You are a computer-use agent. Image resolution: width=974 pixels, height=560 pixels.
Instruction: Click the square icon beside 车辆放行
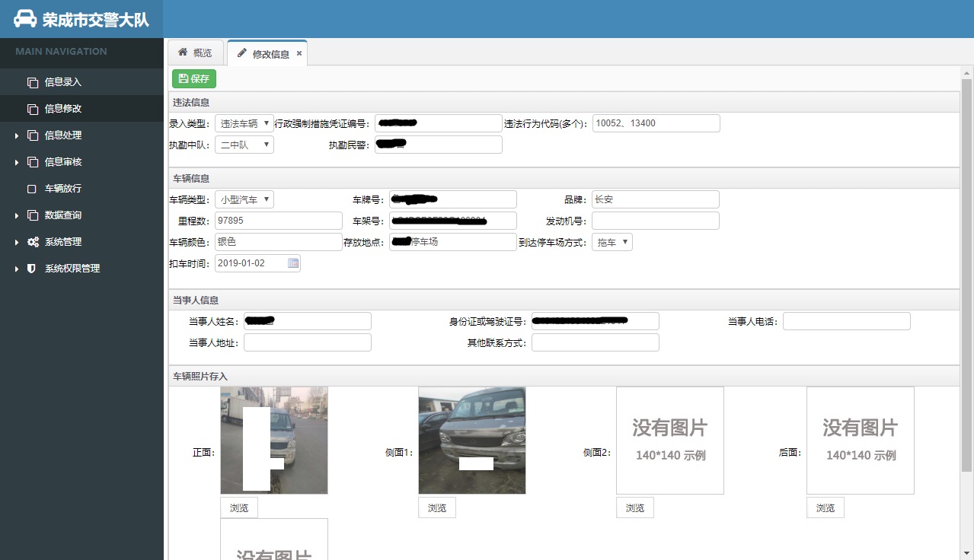[32, 189]
